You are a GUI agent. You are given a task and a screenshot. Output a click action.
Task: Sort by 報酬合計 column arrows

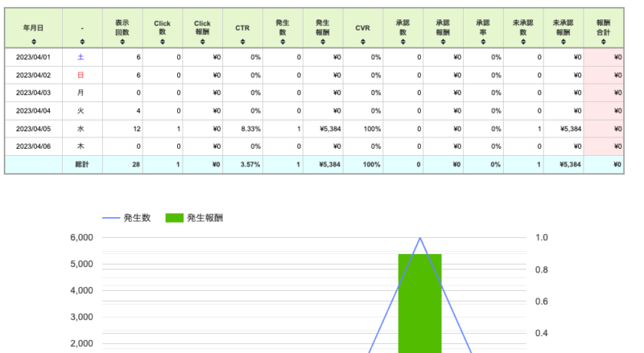pos(603,42)
